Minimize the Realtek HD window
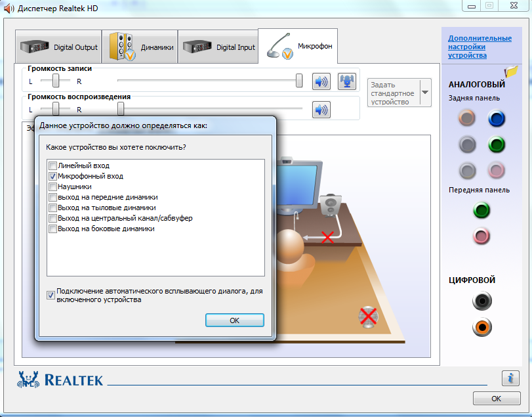 472,6
